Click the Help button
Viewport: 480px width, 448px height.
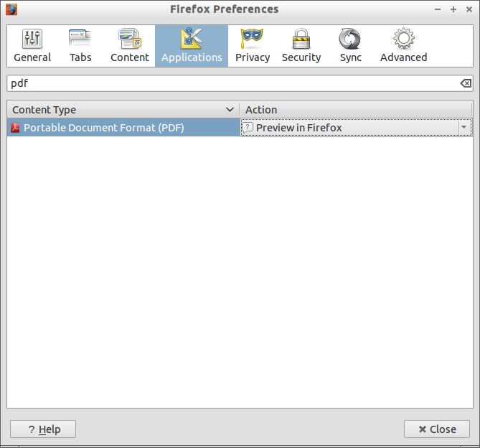(43, 429)
